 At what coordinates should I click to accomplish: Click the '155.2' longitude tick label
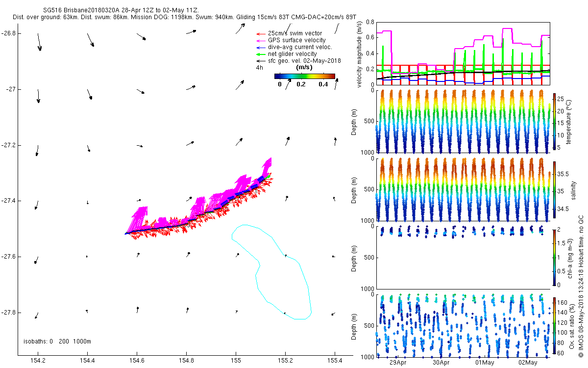tap(285, 362)
